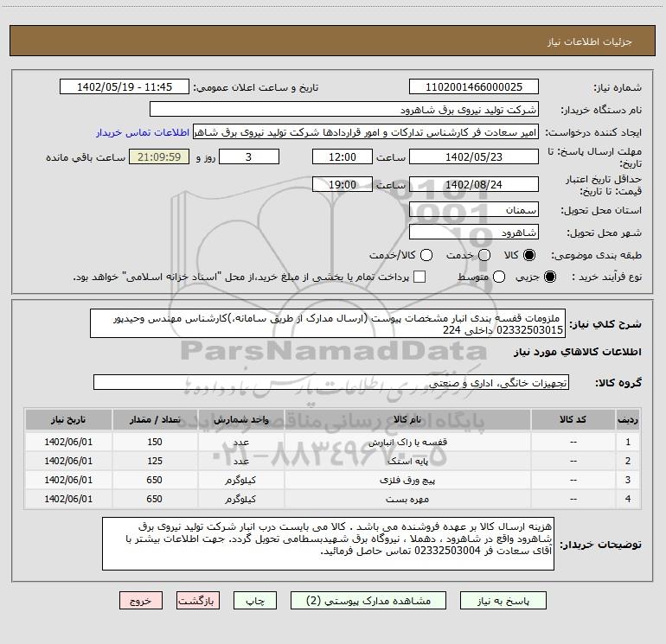Click quantity 650 in پیچ ورق فلزی row
Viewport: 666px width, 644px height.
[x=155, y=480]
